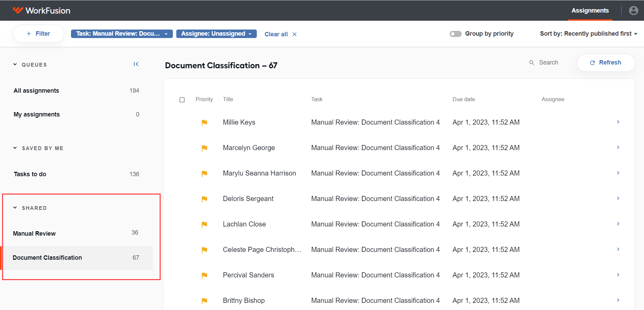Click the search magnifier icon

[x=532, y=62]
